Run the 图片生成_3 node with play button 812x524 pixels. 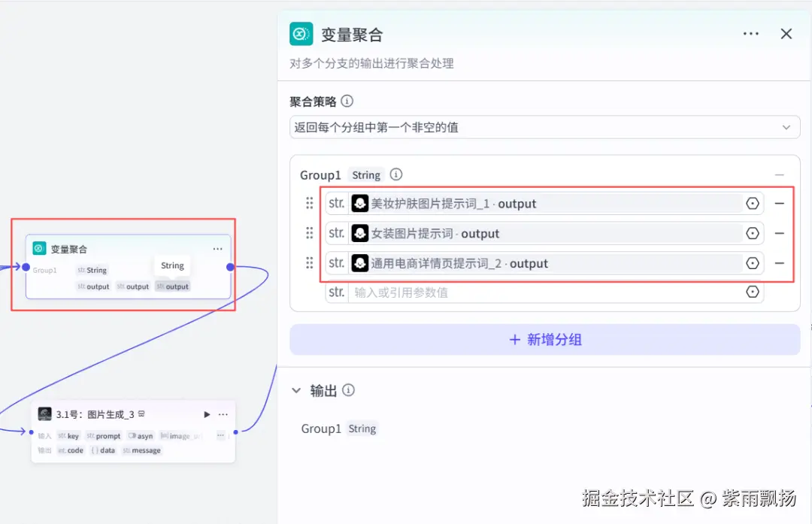pyautogui.click(x=207, y=414)
